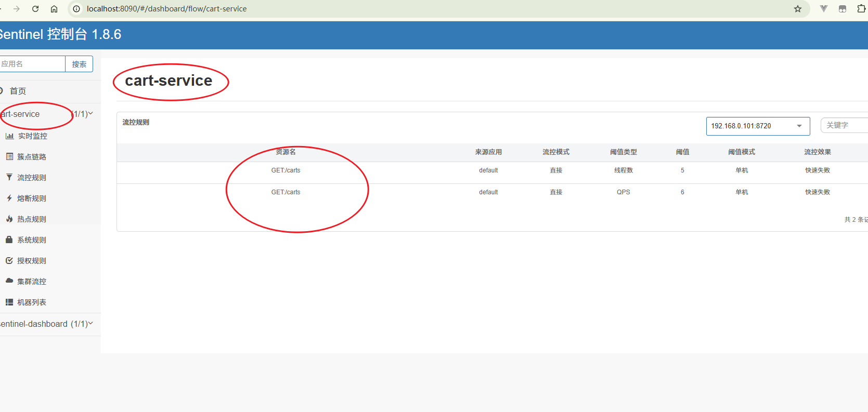Click the cart-service page heading
The width and height of the screenshot is (868, 412).
[x=169, y=81]
